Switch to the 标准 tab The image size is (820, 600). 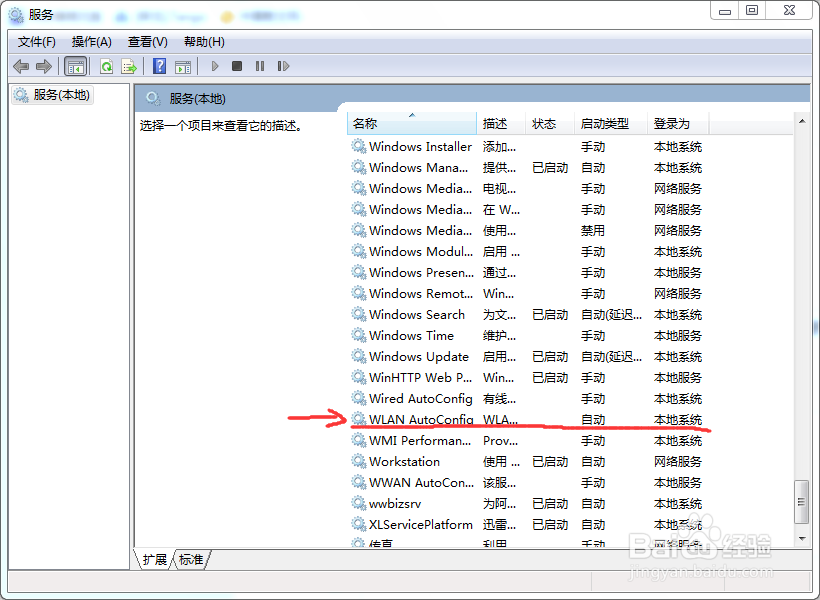tap(191, 560)
